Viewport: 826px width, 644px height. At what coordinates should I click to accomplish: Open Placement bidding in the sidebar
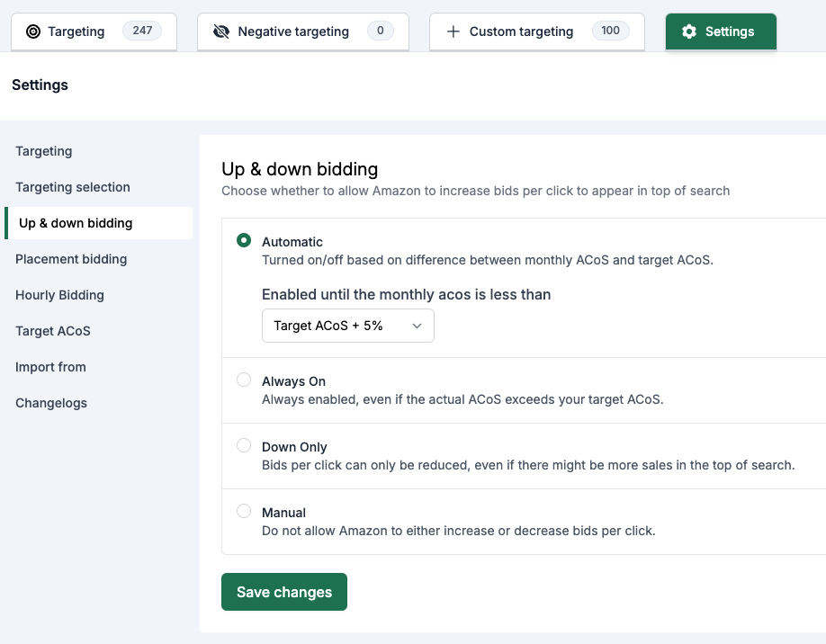(71, 259)
